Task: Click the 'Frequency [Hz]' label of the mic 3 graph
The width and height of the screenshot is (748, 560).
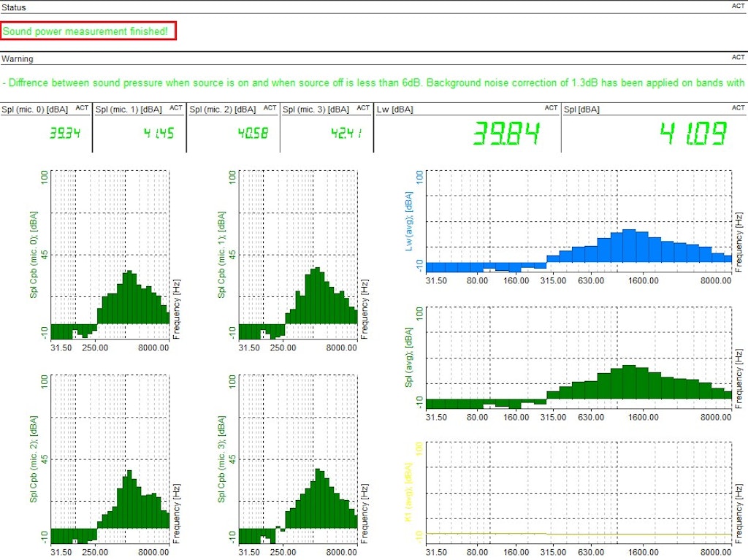Action: pyautogui.click(x=365, y=514)
